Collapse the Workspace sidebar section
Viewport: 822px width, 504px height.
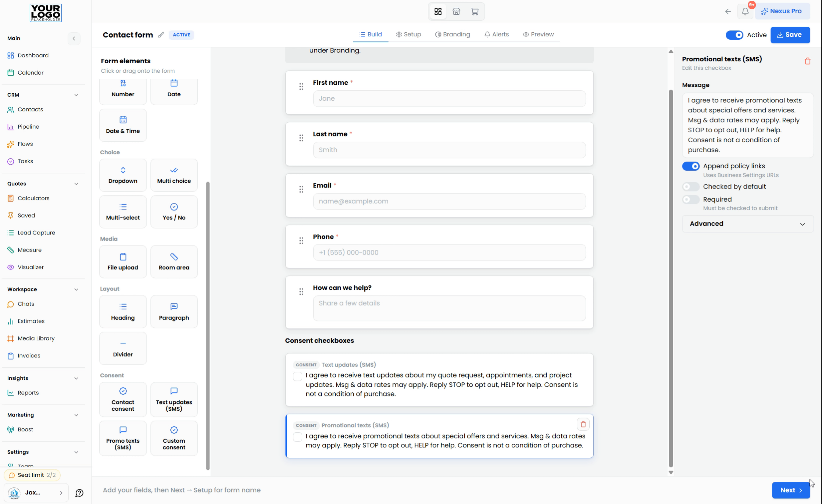76,289
